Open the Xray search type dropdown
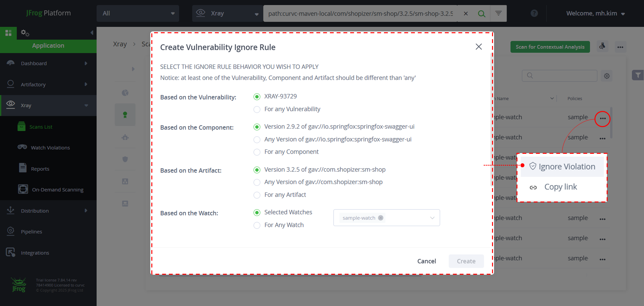 [227, 13]
